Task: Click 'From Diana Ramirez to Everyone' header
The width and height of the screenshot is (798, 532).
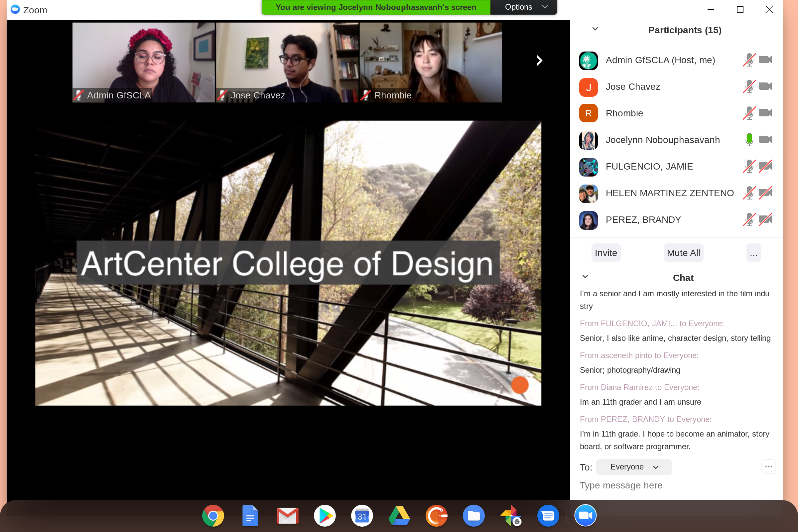Action: [x=639, y=387]
